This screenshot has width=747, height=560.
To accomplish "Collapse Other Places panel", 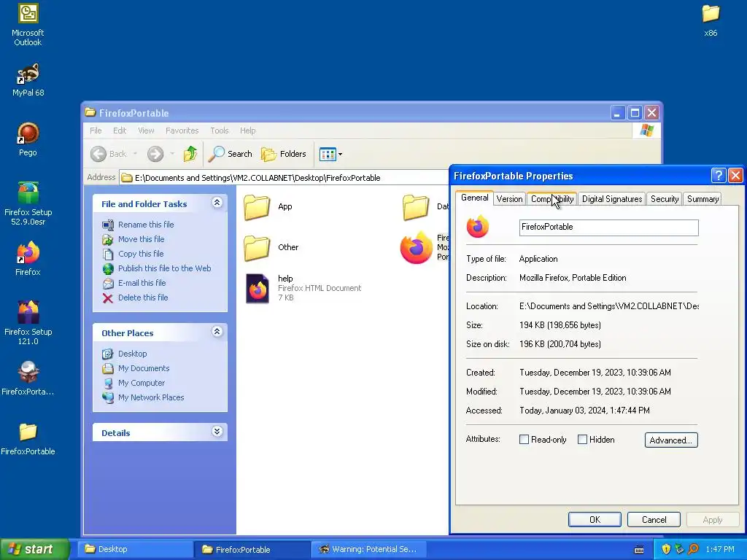I will click(217, 332).
